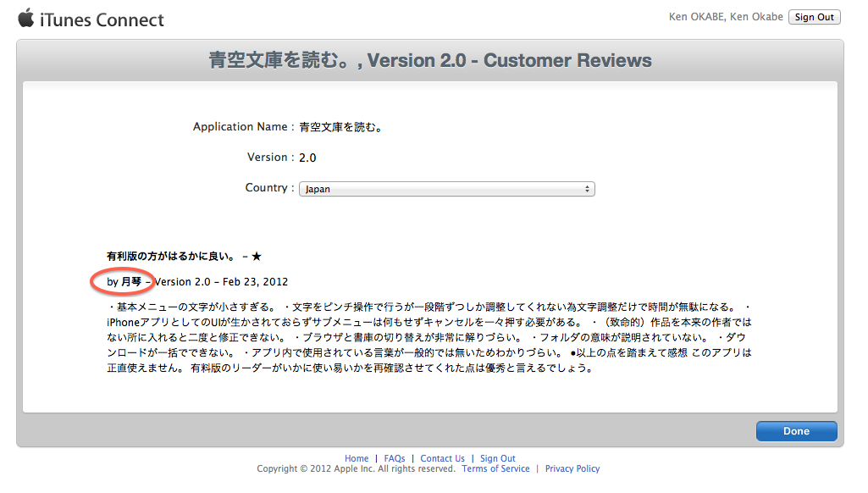Screen dimensions: 868x493
Task: Open the Contact Us footer link
Action: pos(442,458)
